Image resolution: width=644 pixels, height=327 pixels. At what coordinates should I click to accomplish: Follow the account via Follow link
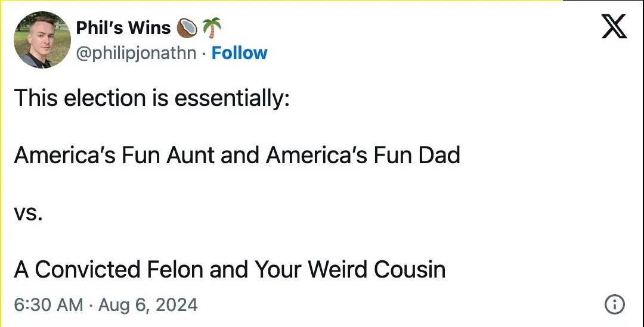240,53
